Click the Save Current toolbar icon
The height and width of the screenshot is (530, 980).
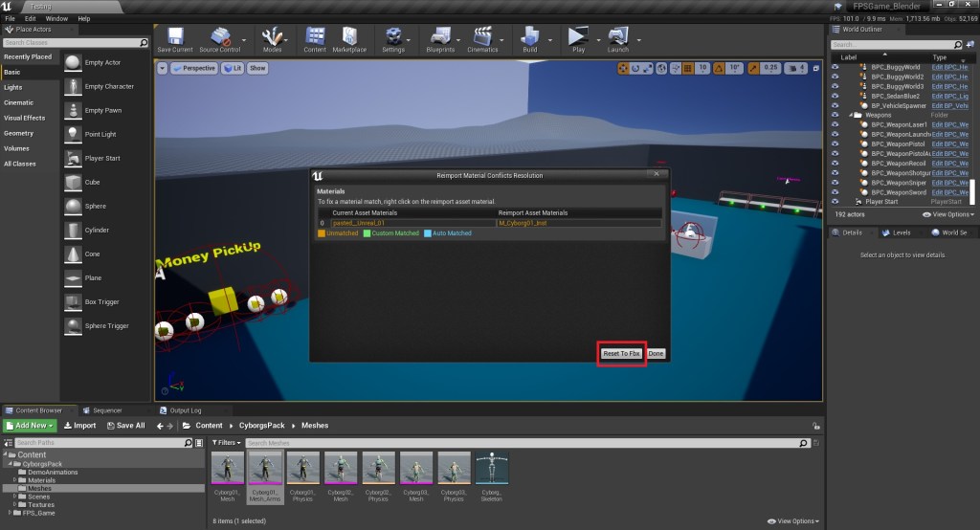175,38
